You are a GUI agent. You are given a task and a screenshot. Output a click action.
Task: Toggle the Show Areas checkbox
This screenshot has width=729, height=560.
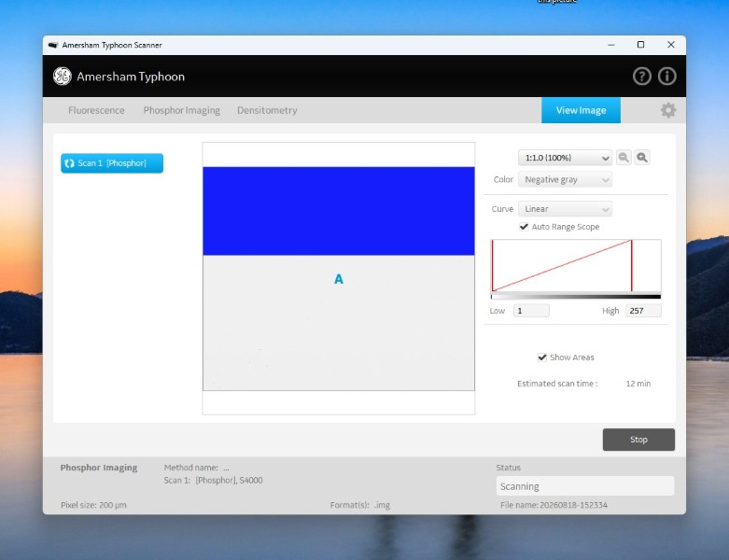pyautogui.click(x=541, y=357)
